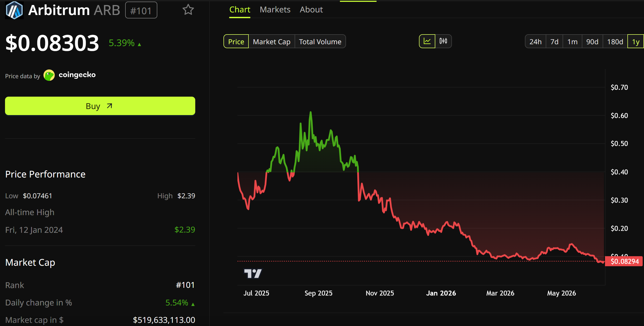Open the Markets tab
This screenshot has width=644, height=326.
(x=275, y=10)
